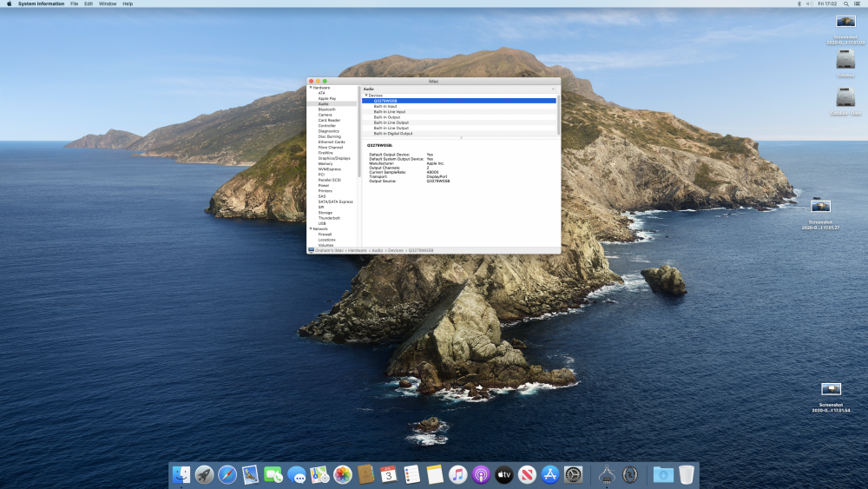Open Apple TV in the Dock
This screenshot has width=868, height=489.
tap(504, 474)
